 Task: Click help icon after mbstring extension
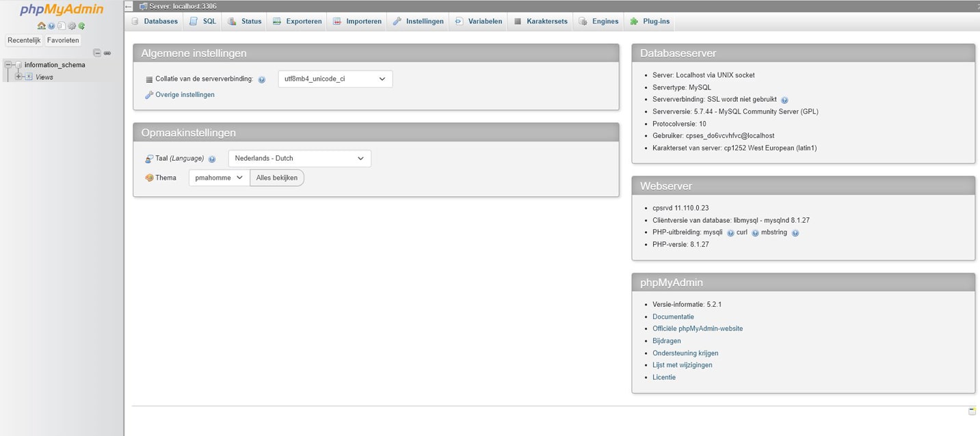point(795,233)
